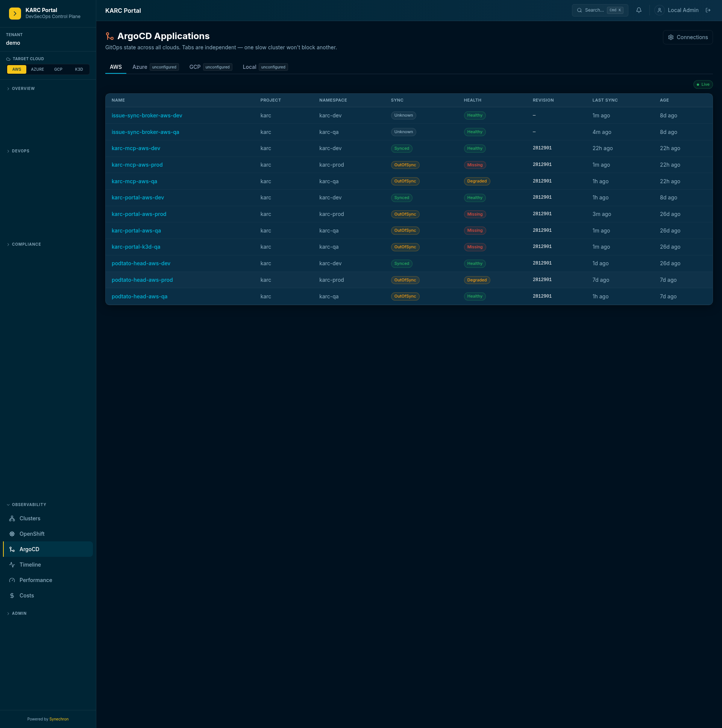Viewport: 722px width, 728px height.
Task: Click the Costs dollar icon
Action: tap(12, 596)
